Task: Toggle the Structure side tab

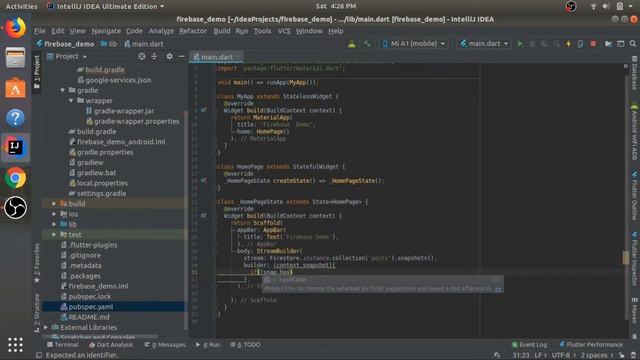Action: pyautogui.click(x=37, y=313)
